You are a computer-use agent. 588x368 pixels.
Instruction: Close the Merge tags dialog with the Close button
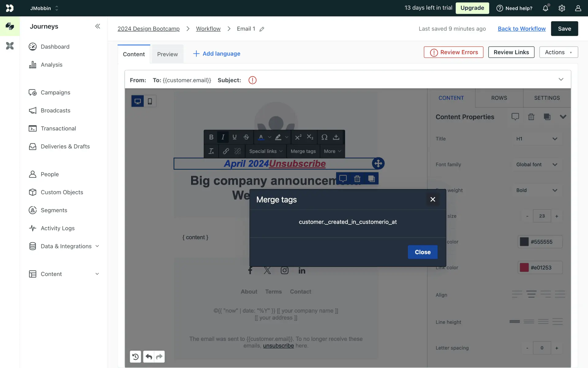click(422, 252)
